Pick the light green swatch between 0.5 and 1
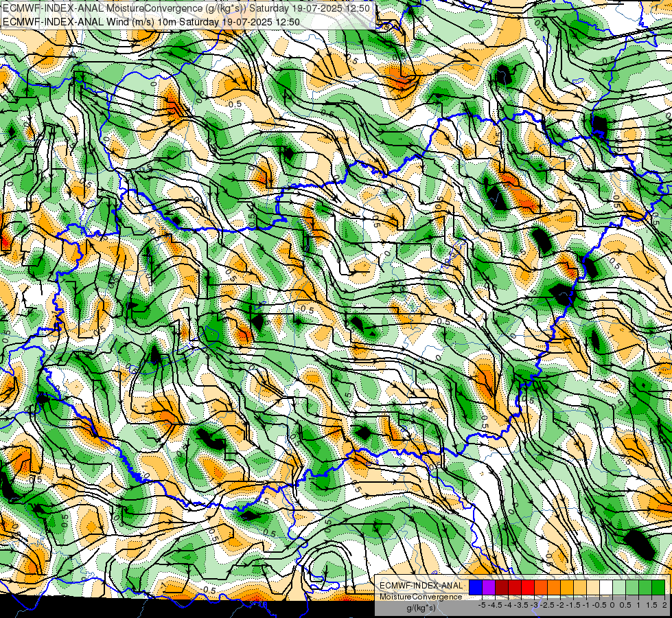Screen dimensions: 672x618 point(632,587)
